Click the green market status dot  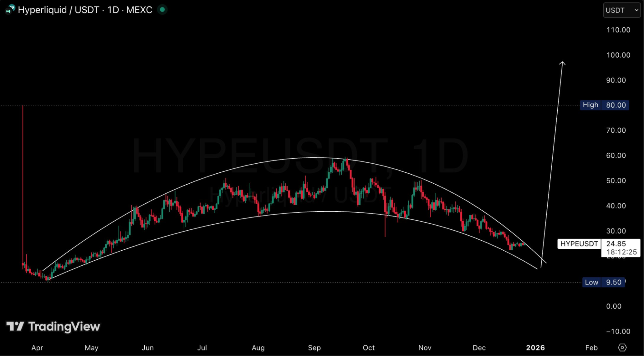pos(163,10)
